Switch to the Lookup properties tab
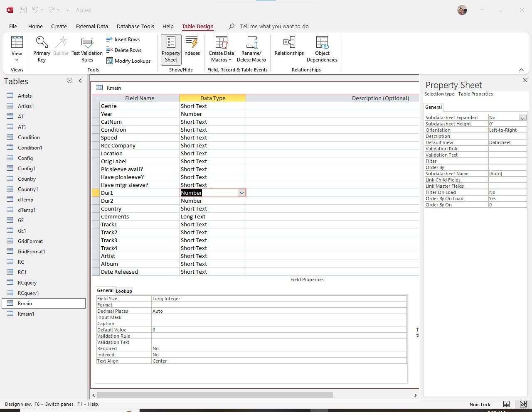 [x=124, y=291]
